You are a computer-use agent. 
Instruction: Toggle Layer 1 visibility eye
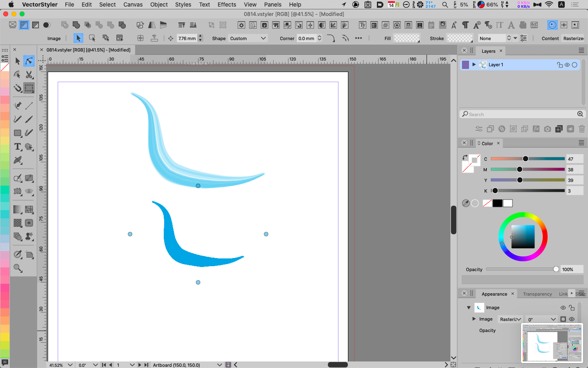coord(567,65)
